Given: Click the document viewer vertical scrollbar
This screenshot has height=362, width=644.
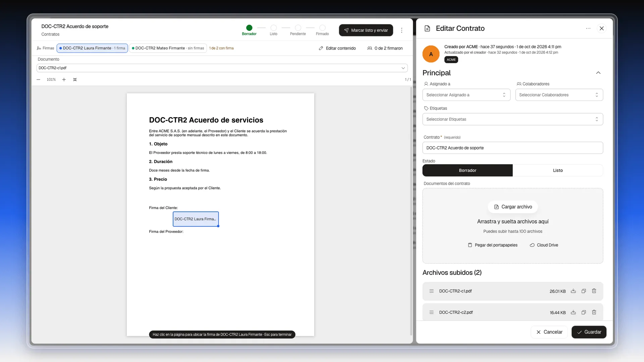Looking at the screenshot, I should pyautogui.click(x=411, y=211).
